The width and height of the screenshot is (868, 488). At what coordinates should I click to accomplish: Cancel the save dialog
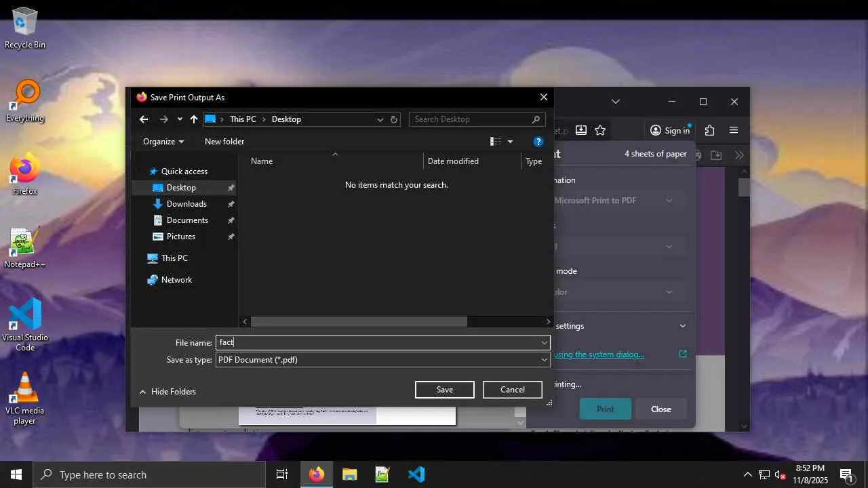[513, 390]
